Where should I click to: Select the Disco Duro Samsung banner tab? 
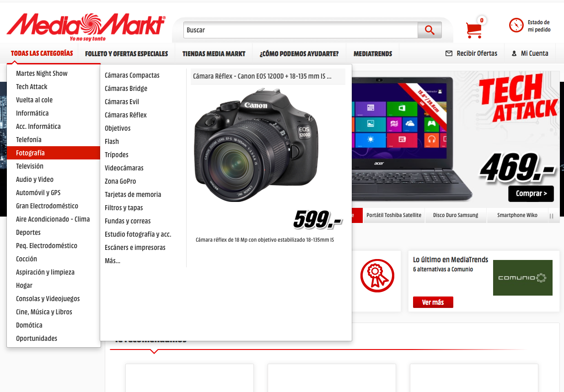coord(456,215)
